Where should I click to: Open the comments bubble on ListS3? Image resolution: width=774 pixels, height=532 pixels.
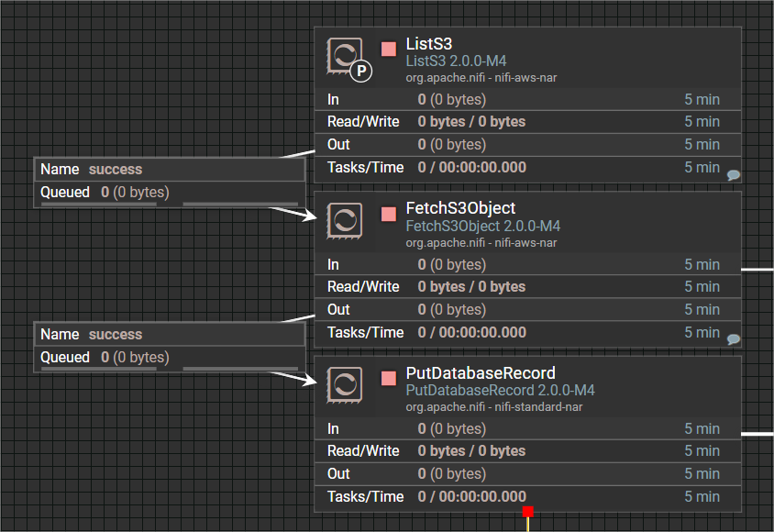[733, 173]
